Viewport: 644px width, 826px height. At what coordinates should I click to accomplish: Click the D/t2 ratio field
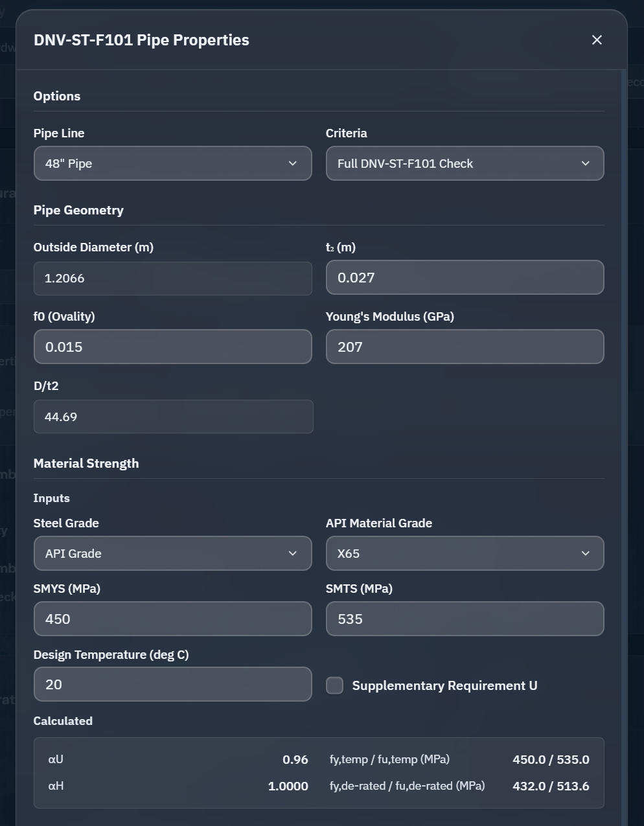(173, 417)
